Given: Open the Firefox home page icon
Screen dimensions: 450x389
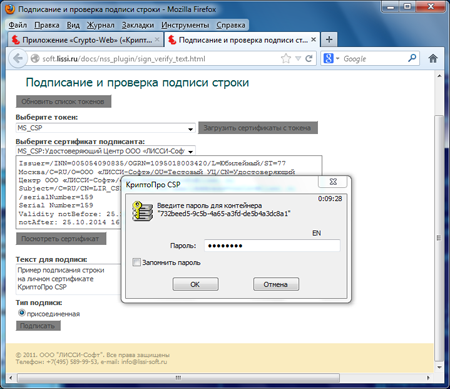Looking at the screenshot, I should coord(433,59).
